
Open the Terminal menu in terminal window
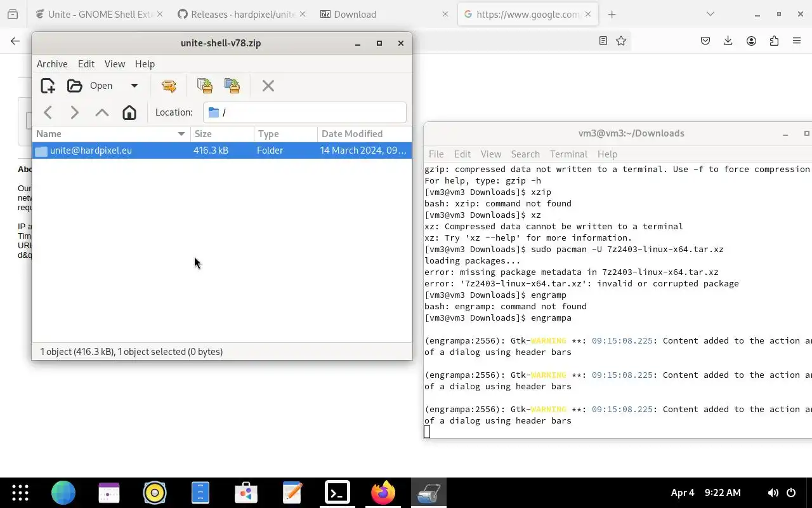[568, 154]
